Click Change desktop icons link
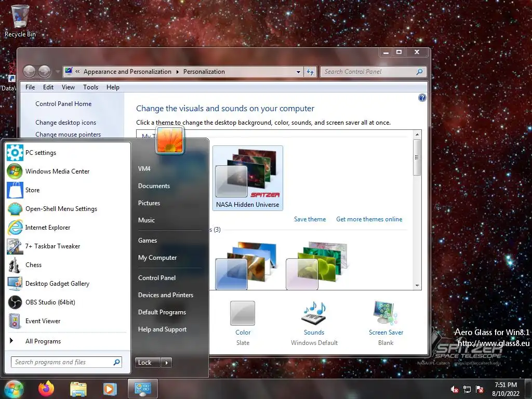This screenshot has height=399, width=532. pyautogui.click(x=66, y=123)
